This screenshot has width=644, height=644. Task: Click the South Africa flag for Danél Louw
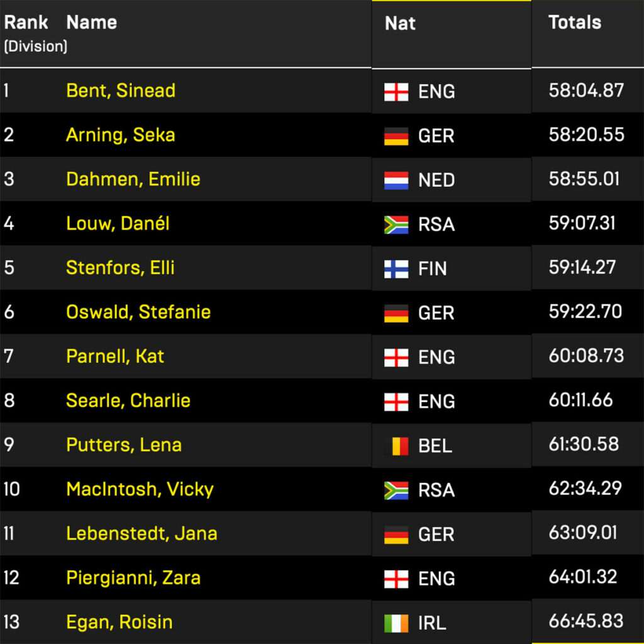pyautogui.click(x=396, y=225)
